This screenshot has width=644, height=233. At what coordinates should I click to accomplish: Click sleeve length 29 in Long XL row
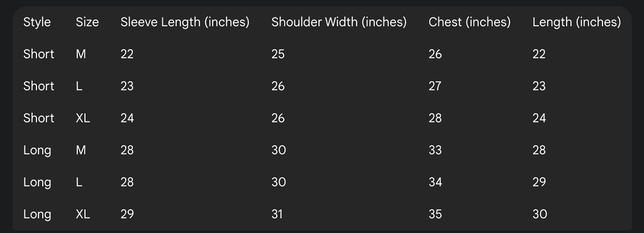[127, 214]
